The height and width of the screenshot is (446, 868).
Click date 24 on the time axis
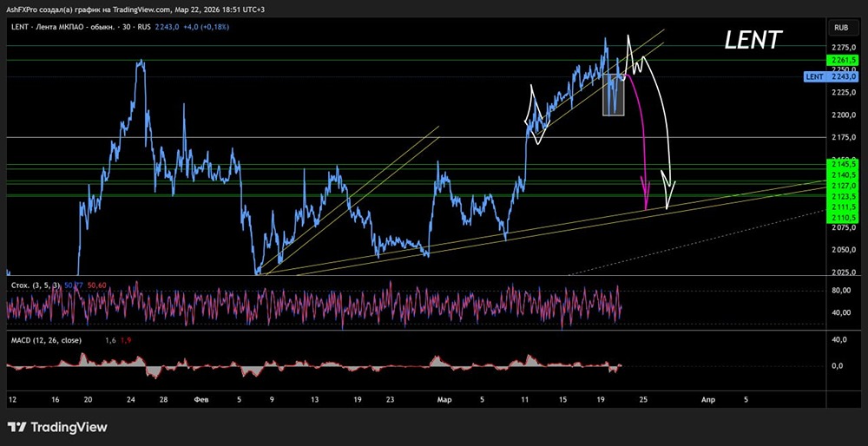tap(131, 399)
